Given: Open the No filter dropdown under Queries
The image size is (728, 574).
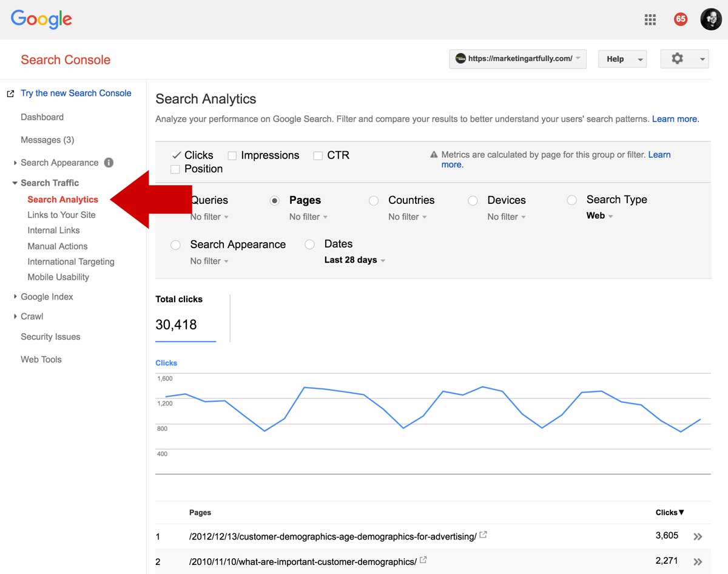Looking at the screenshot, I should 209,217.
